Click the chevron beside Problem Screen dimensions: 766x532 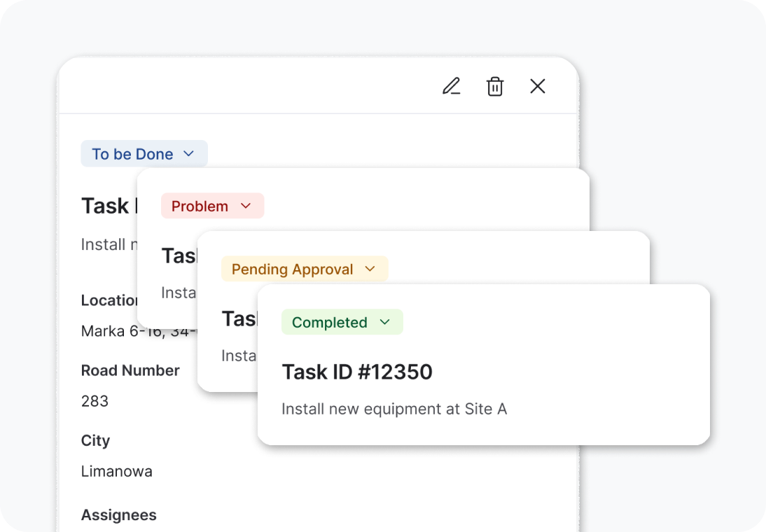(x=246, y=206)
